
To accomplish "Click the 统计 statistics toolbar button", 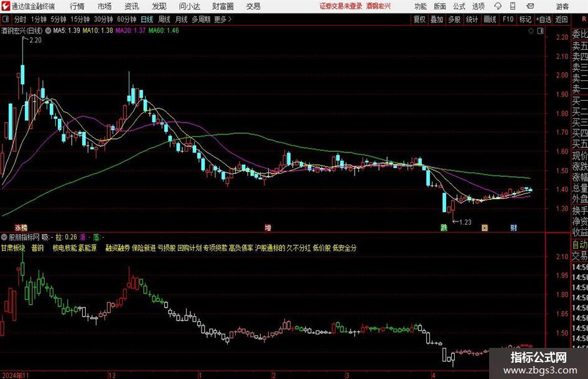I will [472, 19].
